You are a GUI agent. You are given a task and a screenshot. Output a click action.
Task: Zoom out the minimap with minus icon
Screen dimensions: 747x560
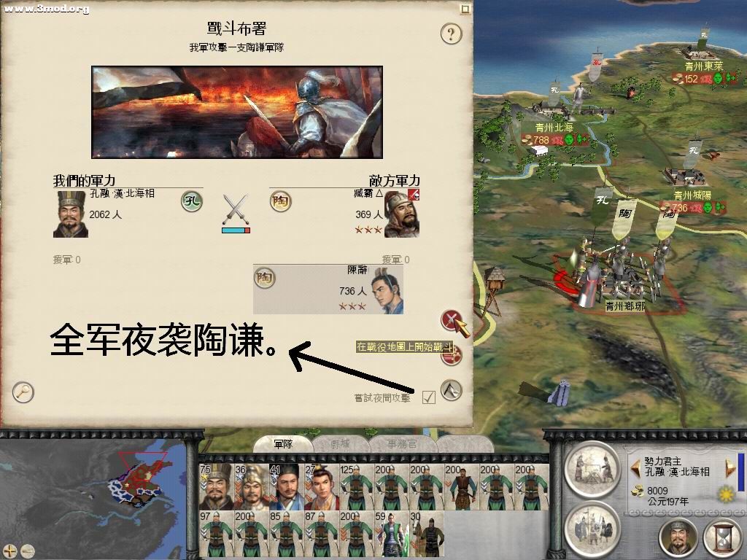(27, 551)
